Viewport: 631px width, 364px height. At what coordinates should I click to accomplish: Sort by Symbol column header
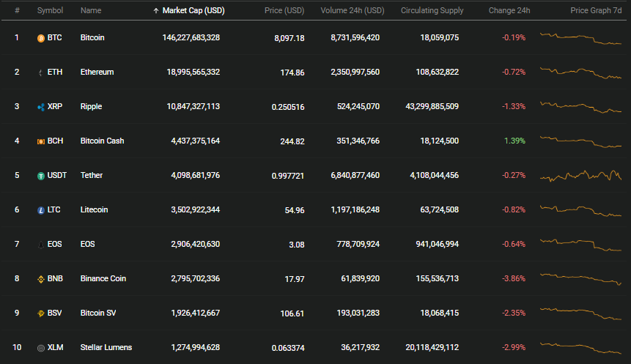[50, 10]
